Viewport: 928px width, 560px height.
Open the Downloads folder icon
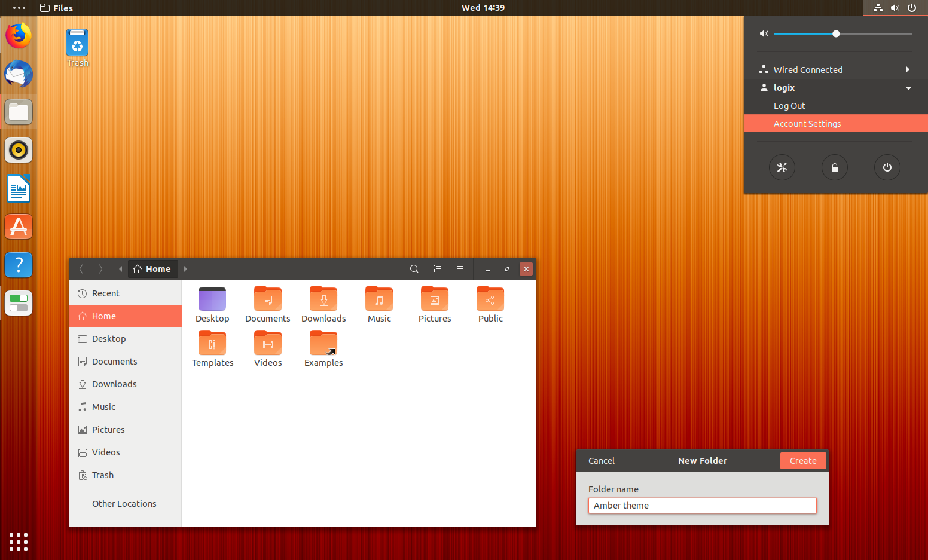point(323,299)
